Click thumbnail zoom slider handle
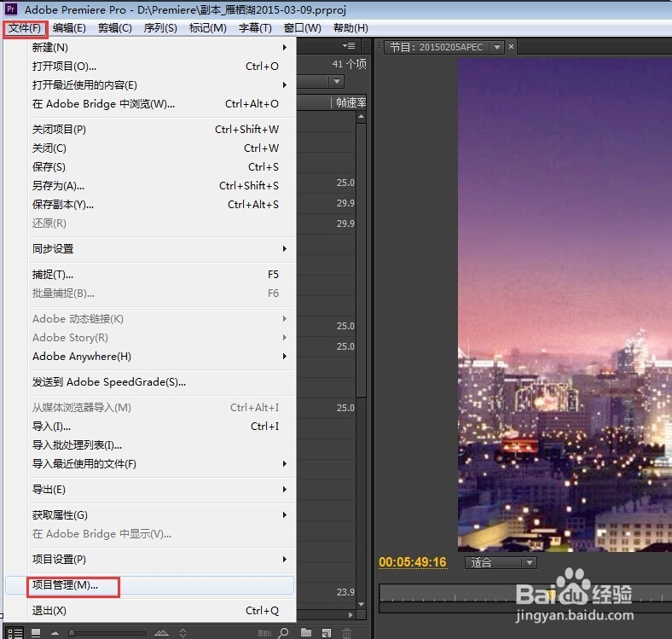Viewport: 672px width, 639px height. 72,633
